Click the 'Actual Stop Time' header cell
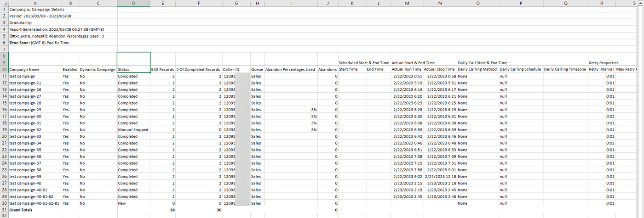644x218 pixels. [x=440, y=70]
